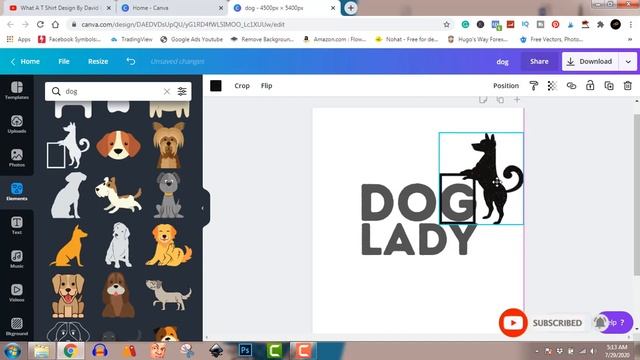Collapse the elements side panel
Screen dimensions: 640x360
click(203, 208)
